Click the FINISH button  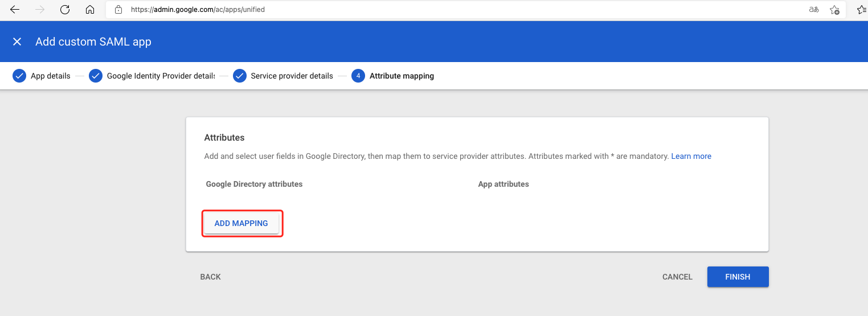tap(738, 277)
